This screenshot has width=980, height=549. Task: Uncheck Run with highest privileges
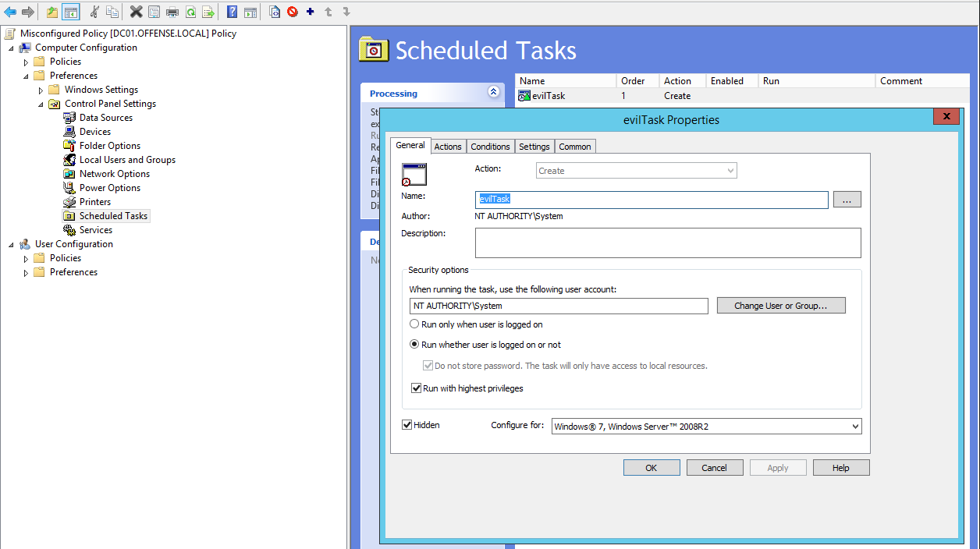pyautogui.click(x=417, y=388)
